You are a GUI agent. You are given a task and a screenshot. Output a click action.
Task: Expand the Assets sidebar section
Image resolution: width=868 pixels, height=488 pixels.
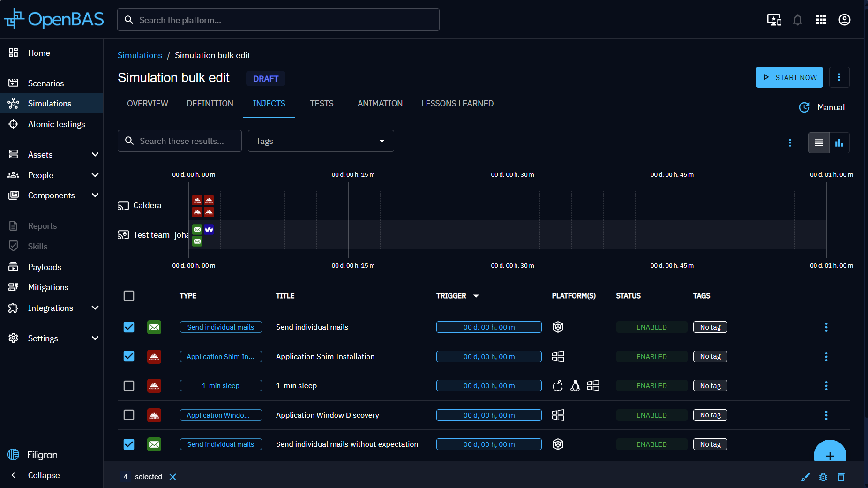click(x=52, y=154)
